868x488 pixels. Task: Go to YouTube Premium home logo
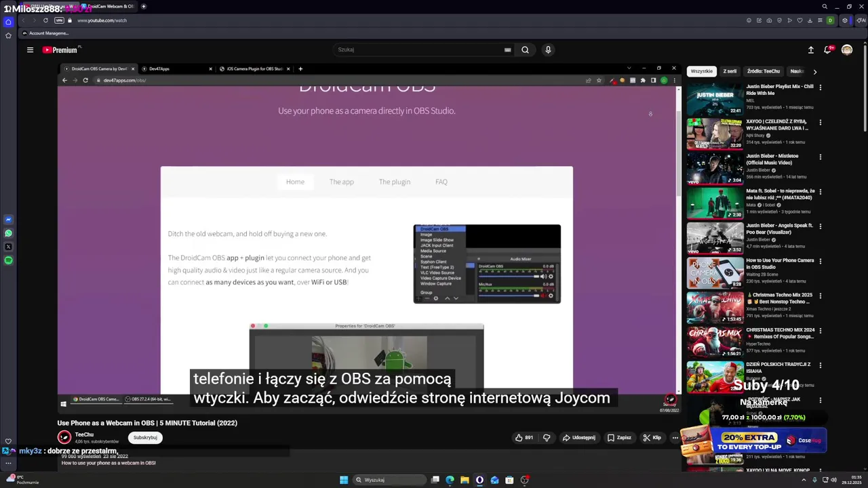tap(60, 49)
